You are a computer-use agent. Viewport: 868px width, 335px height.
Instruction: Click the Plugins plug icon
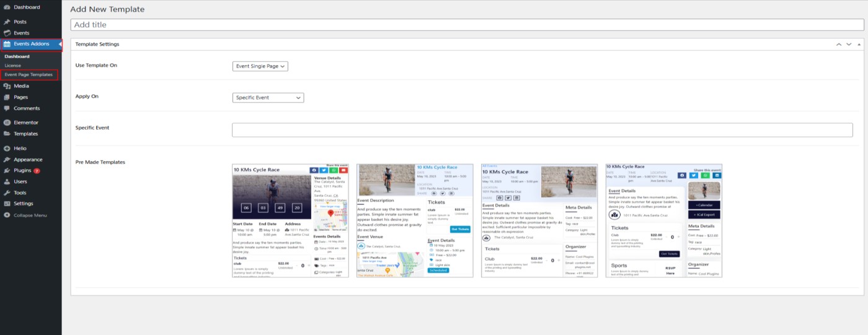[x=7, y=170]
